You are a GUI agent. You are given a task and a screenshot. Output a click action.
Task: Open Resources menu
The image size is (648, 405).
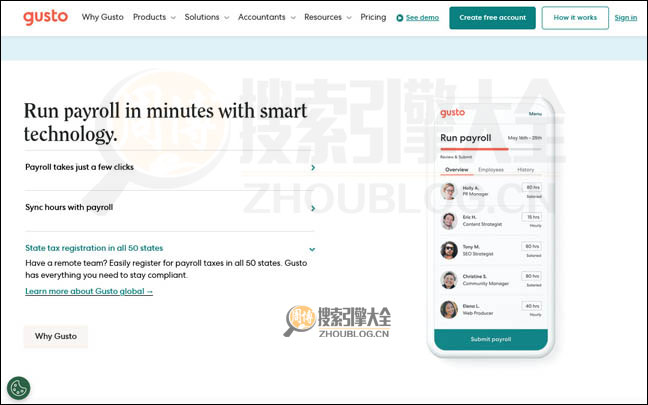323,17
